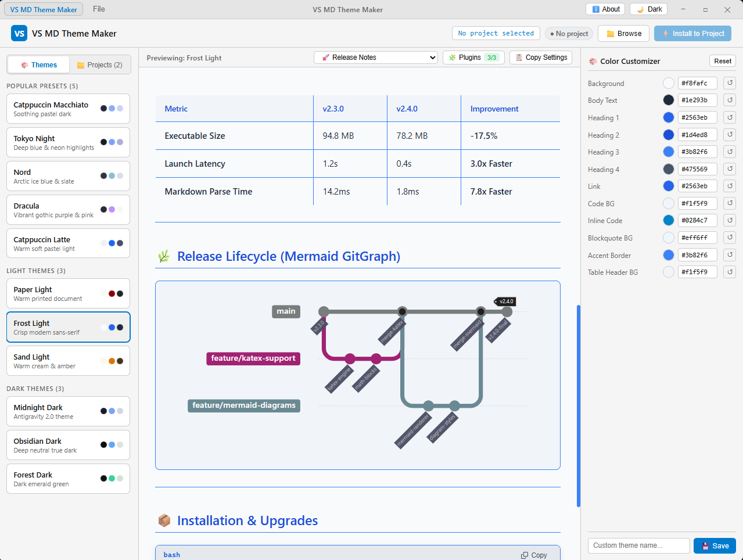Edit the Heading 1 hex value field
The width and height of the screenshot is (743, 560).
tap(697, 117)
